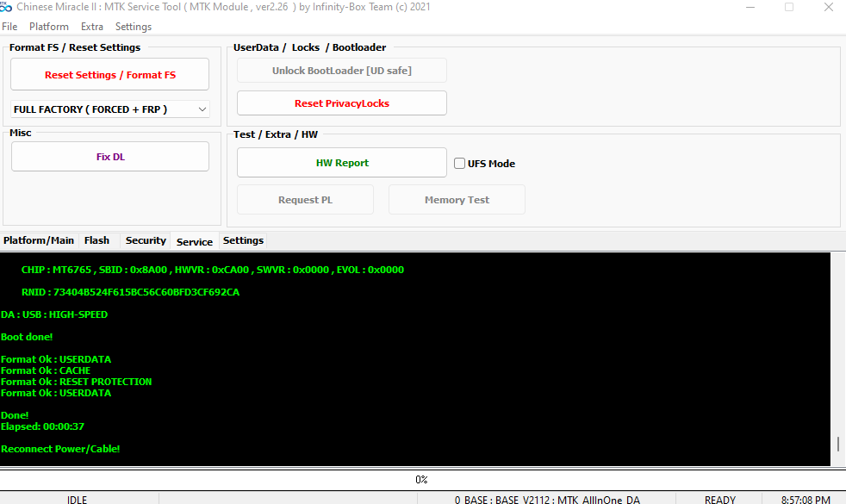Click the RNID log line
The image size is (846, 504).
131,292
